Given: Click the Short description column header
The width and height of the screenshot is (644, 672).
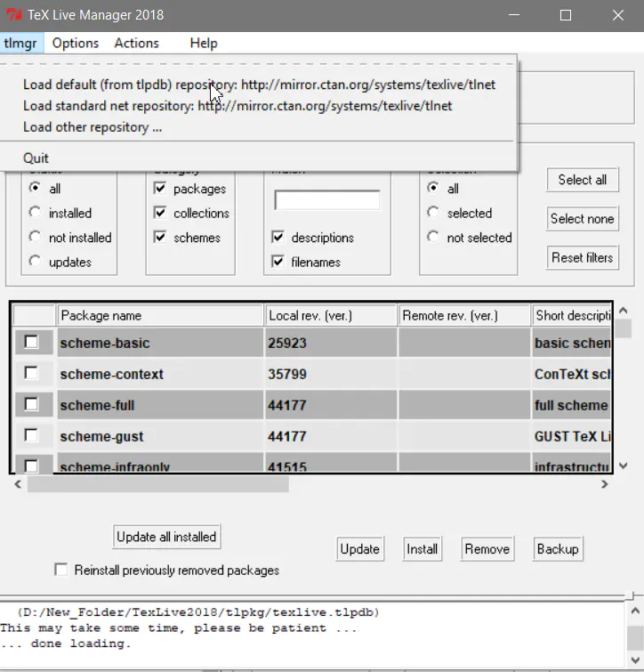Looking at the screenshot, I should [572, 315].
